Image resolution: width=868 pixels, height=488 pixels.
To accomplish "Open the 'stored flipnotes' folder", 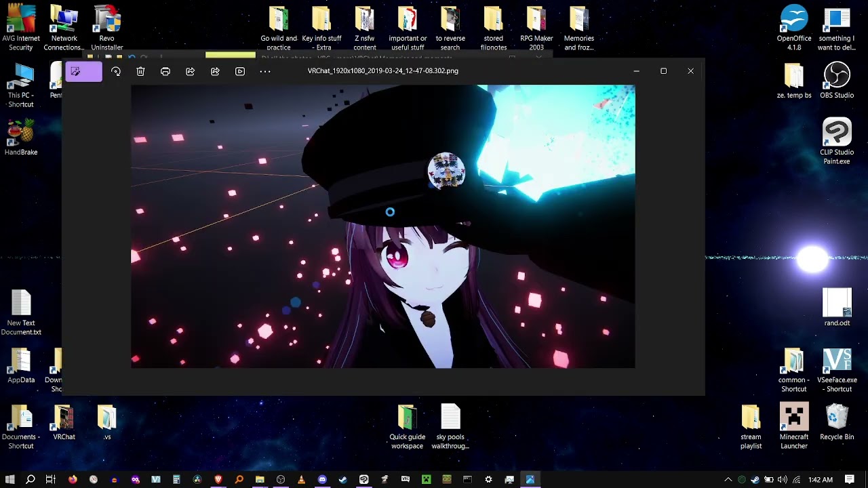I will 494,28.
